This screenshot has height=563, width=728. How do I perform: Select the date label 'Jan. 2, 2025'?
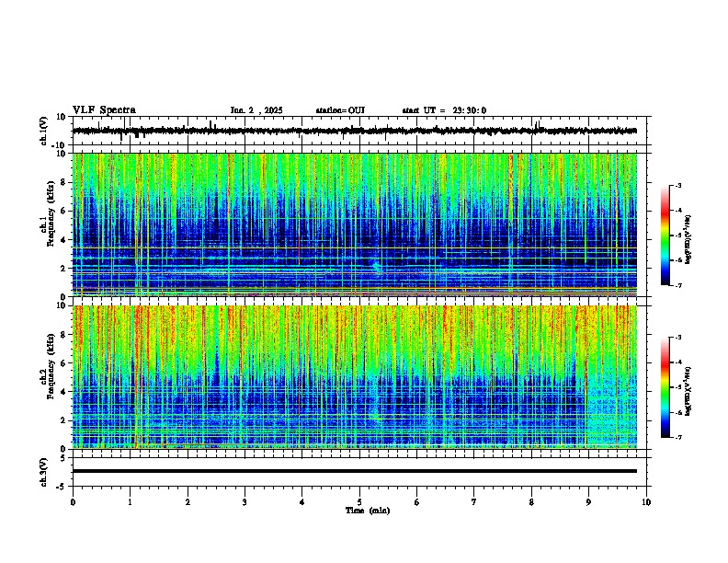coord(256,110)
